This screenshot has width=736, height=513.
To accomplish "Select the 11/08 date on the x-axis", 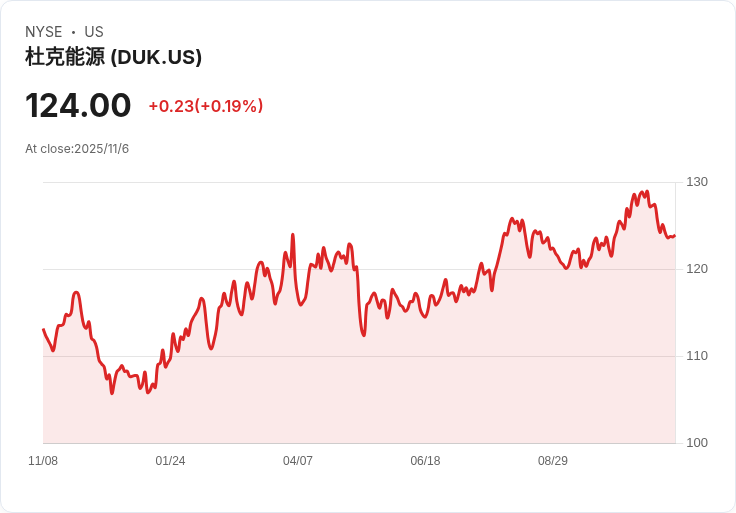I will pyautogui.click(x=43, y=461).
